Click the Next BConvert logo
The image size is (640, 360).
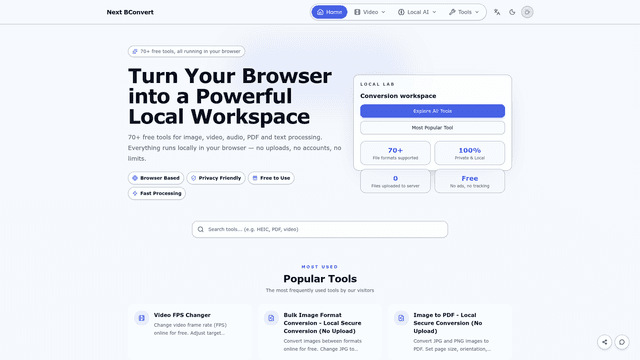pos(130,12)
